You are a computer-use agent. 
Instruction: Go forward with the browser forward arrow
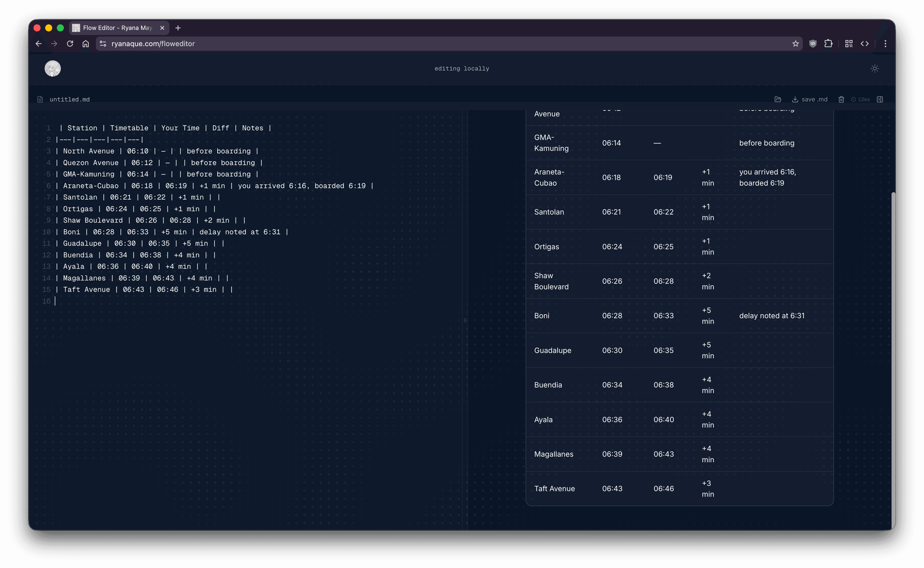(54, 44)
